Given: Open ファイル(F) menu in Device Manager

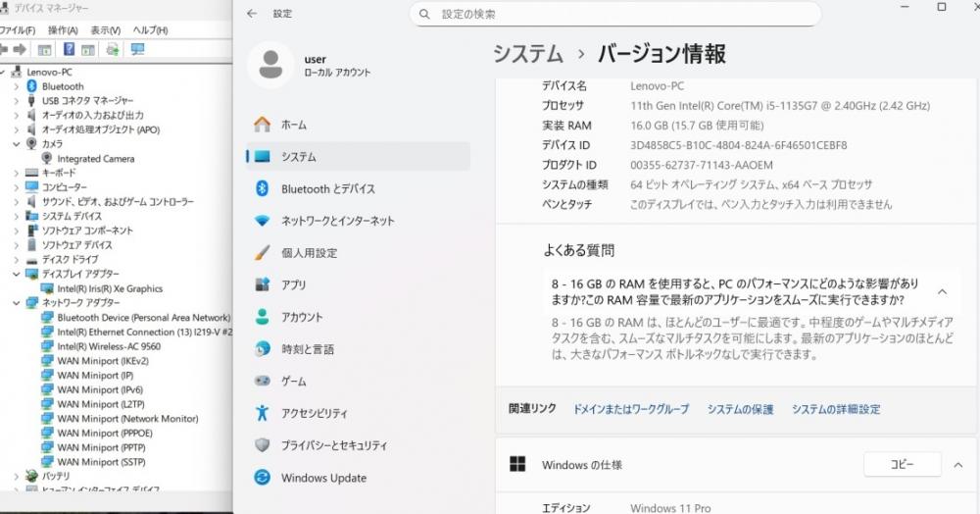Looking at the screenshot, I should point(17,30).
